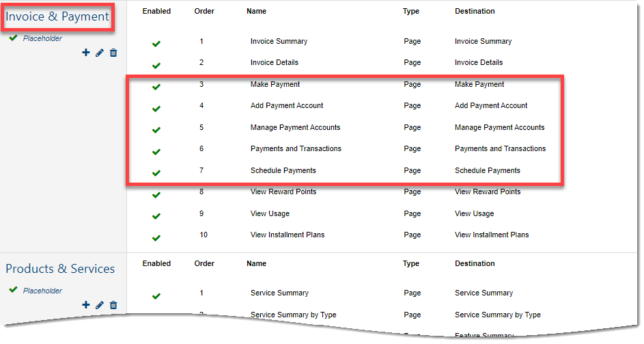Toggle enabled checkmark for Add Payment Account
This screenshot has height=344, width=644.
pos(156,109)
